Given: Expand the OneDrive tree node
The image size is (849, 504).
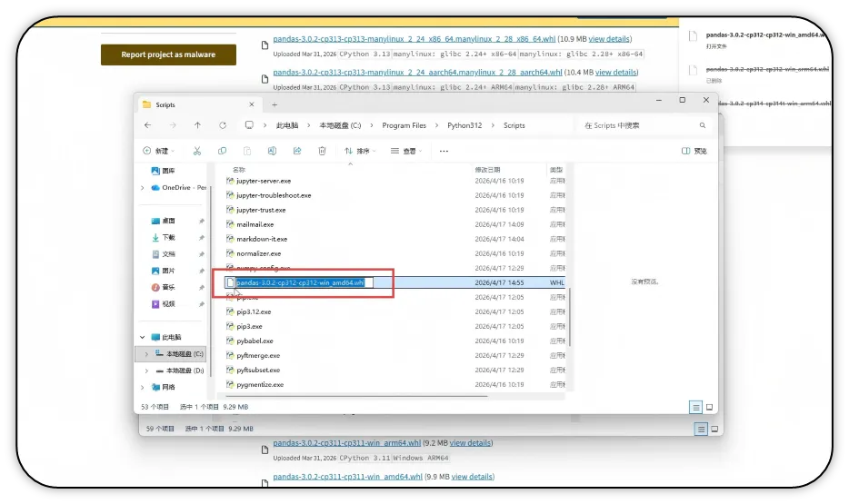Looking at the screenshot, I should (143, 188).
